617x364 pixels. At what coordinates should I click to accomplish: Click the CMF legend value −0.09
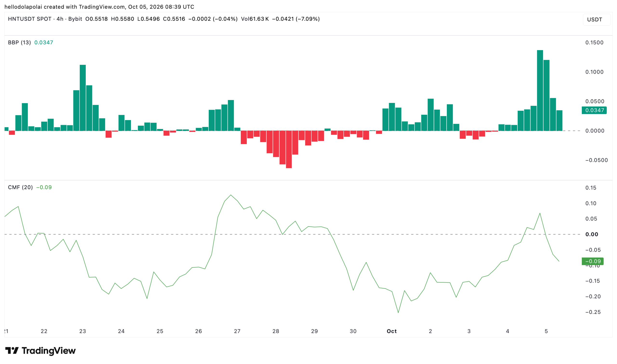(x=44, y=187)
